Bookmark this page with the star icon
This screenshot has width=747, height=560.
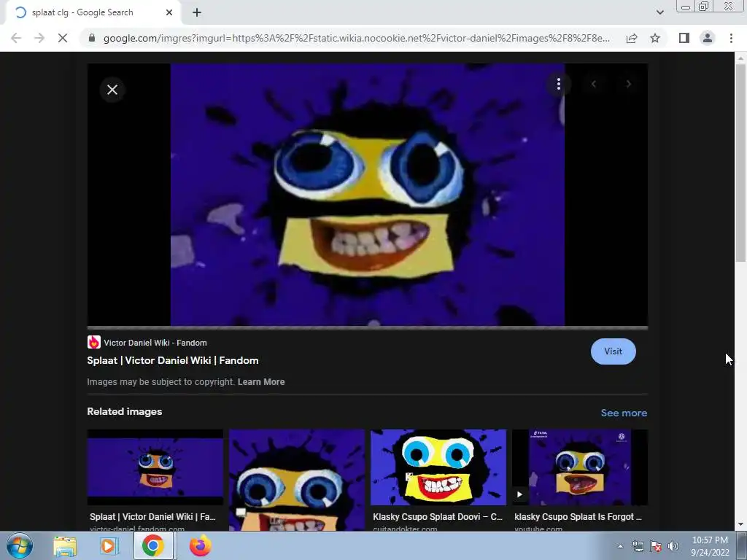point(655,38)
